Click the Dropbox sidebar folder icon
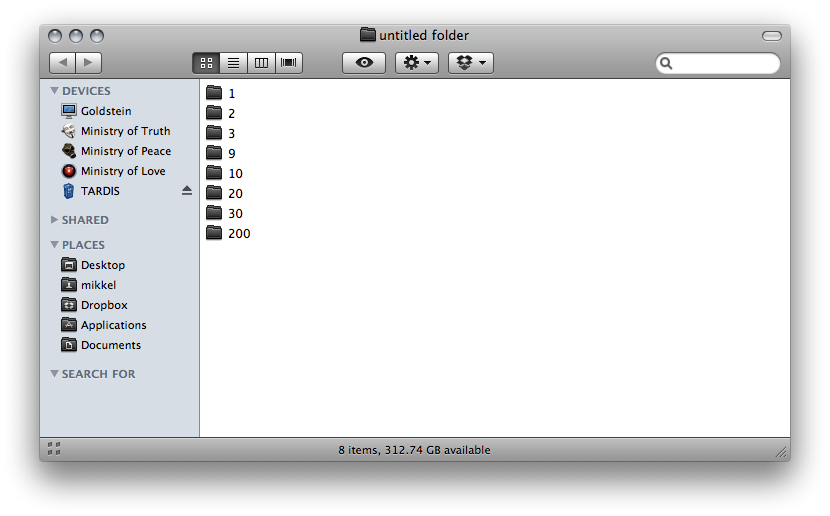This screenshot has height=516, width=830. (x=69, y=305)
